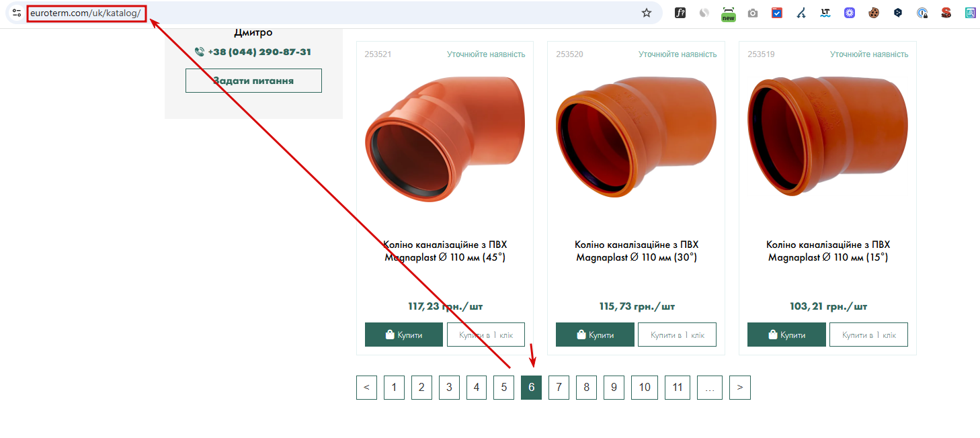Open the red 'S SEO' extension
Screen dimensions: 980x438
coord(946,13)
